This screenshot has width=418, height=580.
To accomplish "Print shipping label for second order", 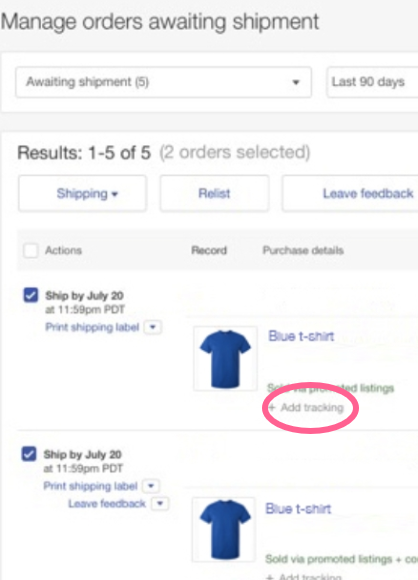I will [x=90, y=486].
